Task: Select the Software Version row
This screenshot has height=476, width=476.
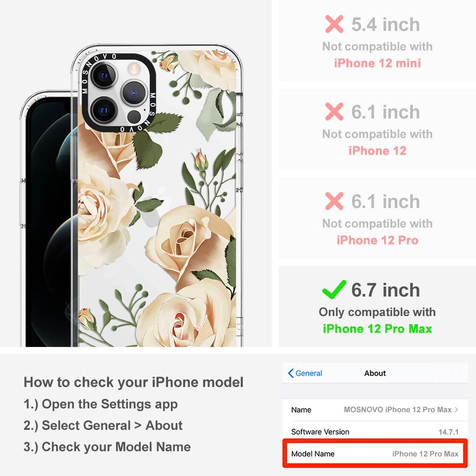Action: pos(375,431)
